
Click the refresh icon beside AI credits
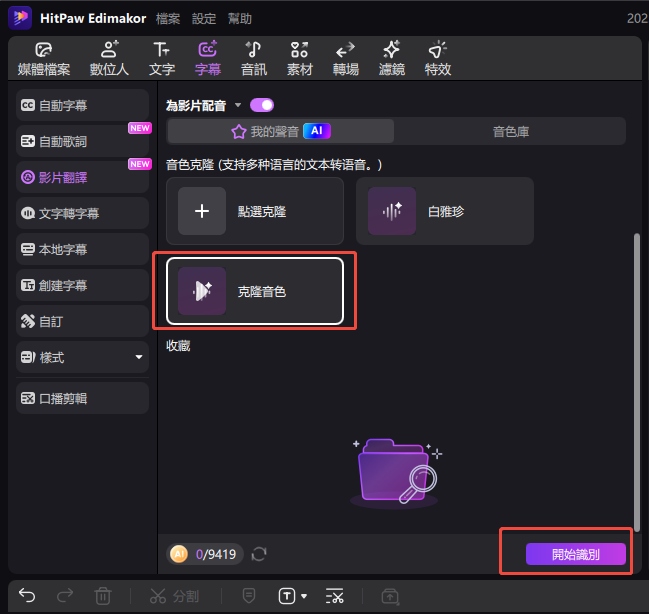click(260, 554)
